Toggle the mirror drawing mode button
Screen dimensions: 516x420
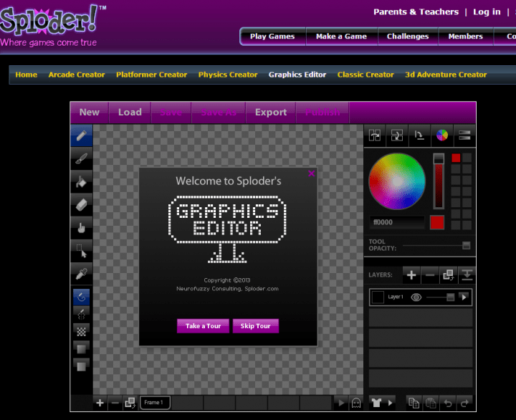click(x=81, y=314)
